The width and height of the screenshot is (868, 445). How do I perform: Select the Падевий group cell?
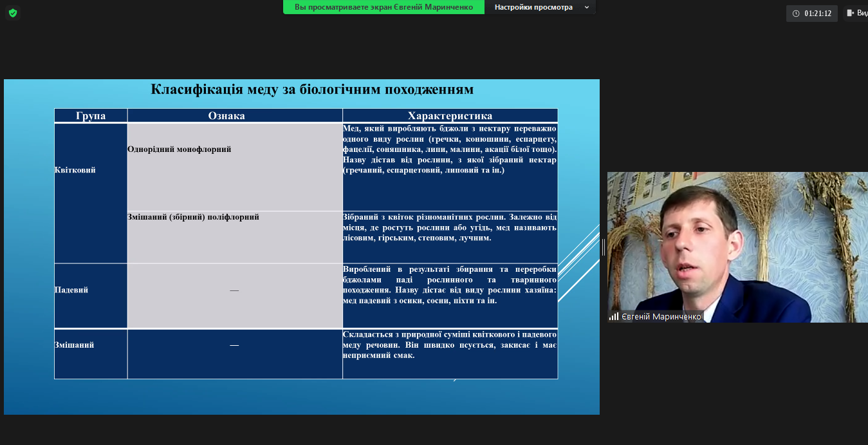coord(71,290)
